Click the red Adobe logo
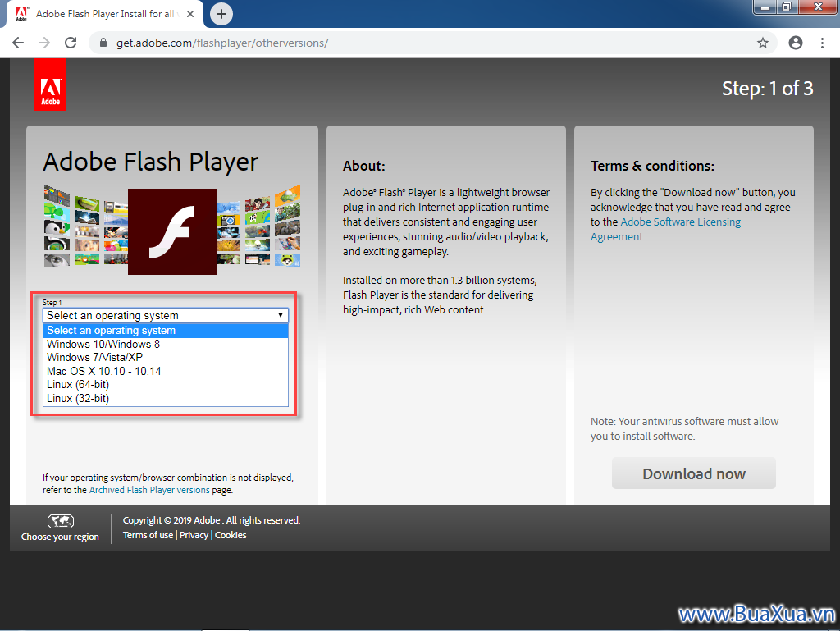The image size is (840, 631). (x=50, y=85)
